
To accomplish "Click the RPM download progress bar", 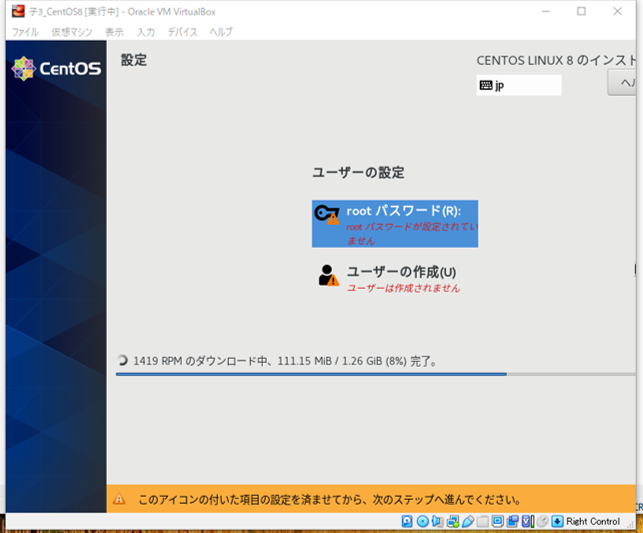I will tap(375, 374).
